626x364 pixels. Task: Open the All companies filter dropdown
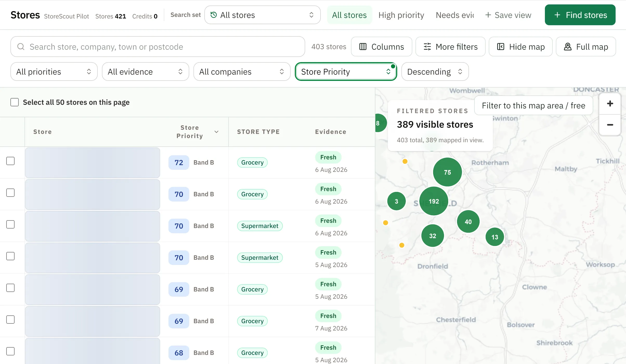click(242, 71)
